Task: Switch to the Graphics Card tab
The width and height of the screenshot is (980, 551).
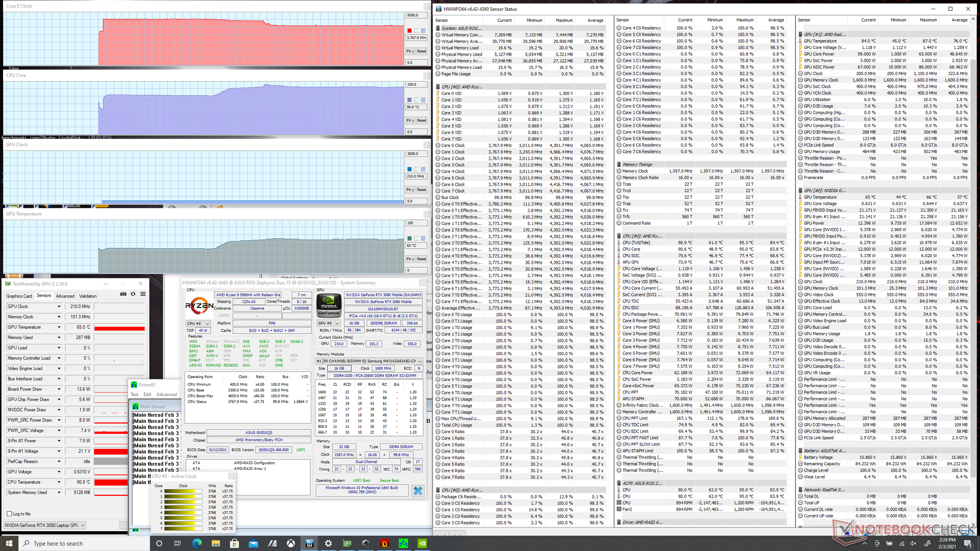Action: pyautogui.click(x=19, y=296)
